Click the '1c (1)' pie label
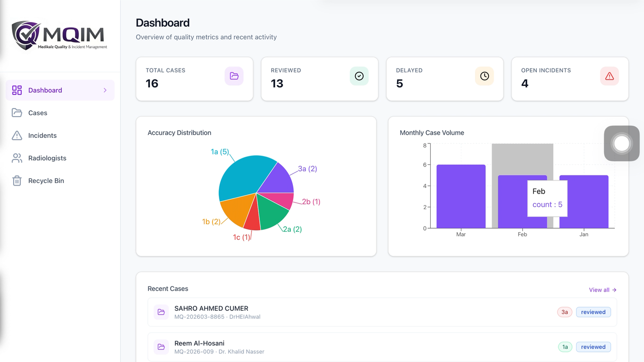This screenshot has width=644, height=362. point(242,237)
